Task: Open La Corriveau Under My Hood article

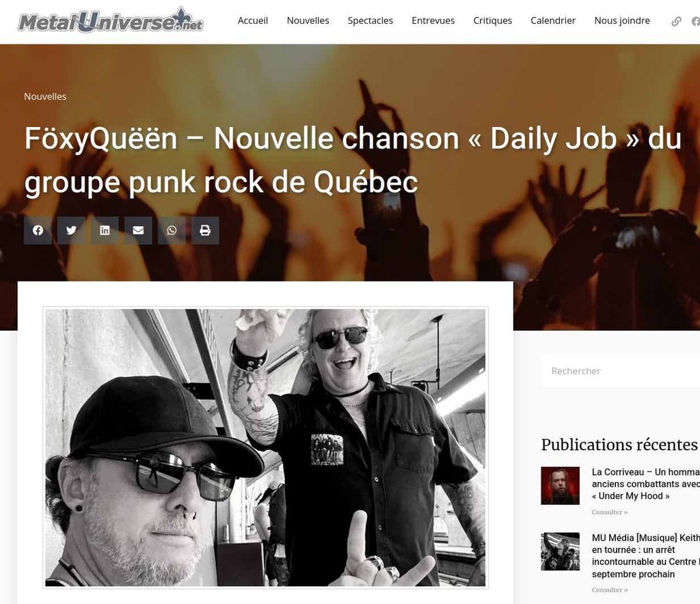Action: 645,484
